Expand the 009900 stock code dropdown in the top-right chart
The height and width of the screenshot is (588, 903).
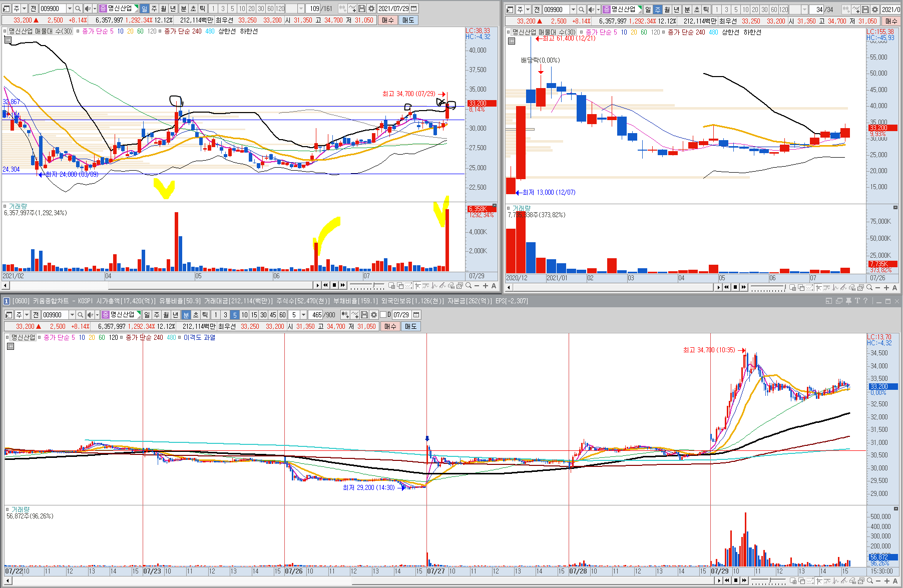point(573,10)
